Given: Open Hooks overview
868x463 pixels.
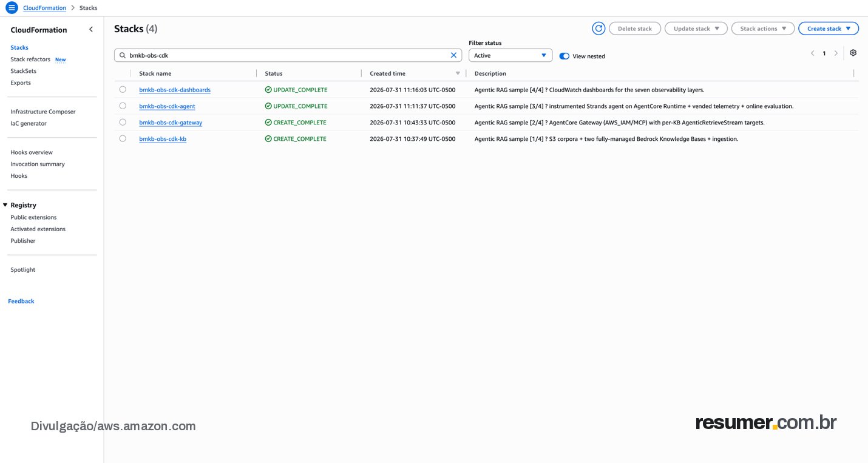Looking at the screenshot, I should 32,152.
